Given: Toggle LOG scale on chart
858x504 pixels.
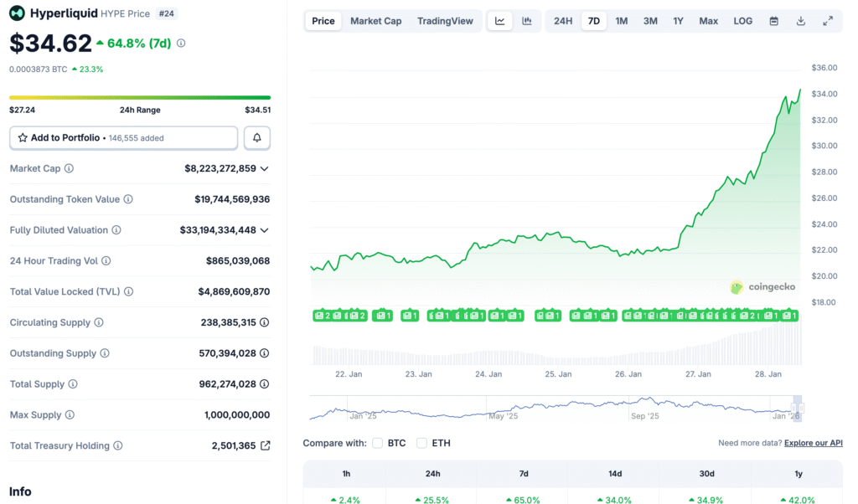Looking at the screenshot, I should coord(742,21).
